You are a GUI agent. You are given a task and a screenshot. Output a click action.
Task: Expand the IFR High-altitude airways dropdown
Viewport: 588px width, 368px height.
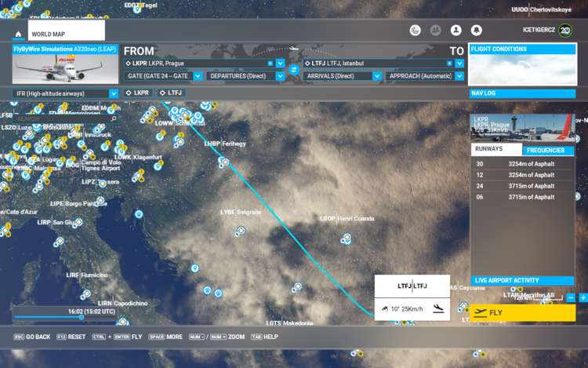click(x=114, y=93)
